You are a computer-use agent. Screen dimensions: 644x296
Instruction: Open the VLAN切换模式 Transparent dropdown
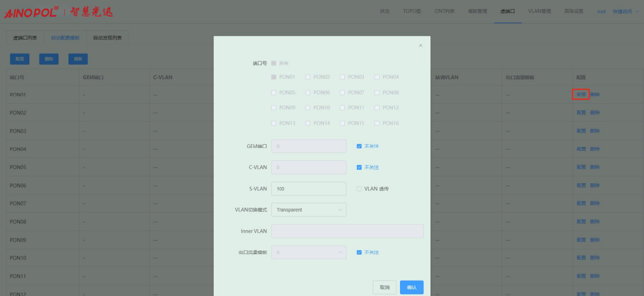(308, 210)
